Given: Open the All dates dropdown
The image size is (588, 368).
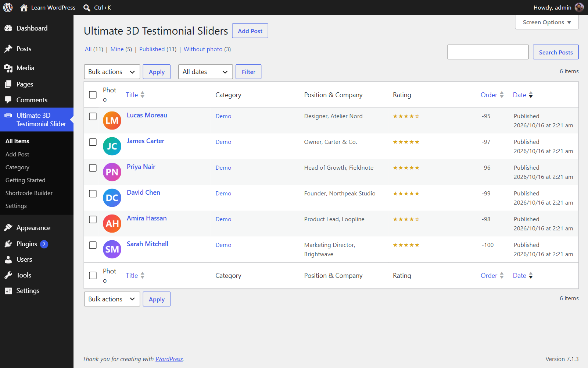Looking at the screenshot, I should tap(205, 72).
